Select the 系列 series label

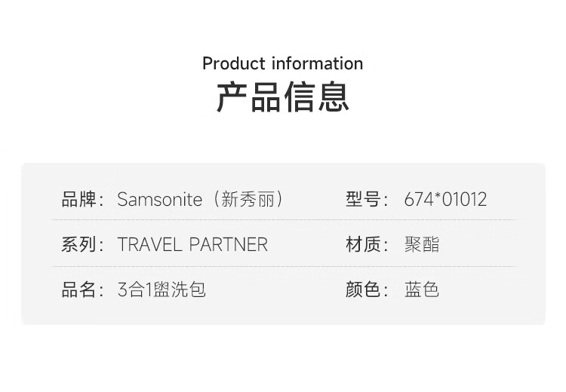(x=78, y=244)
